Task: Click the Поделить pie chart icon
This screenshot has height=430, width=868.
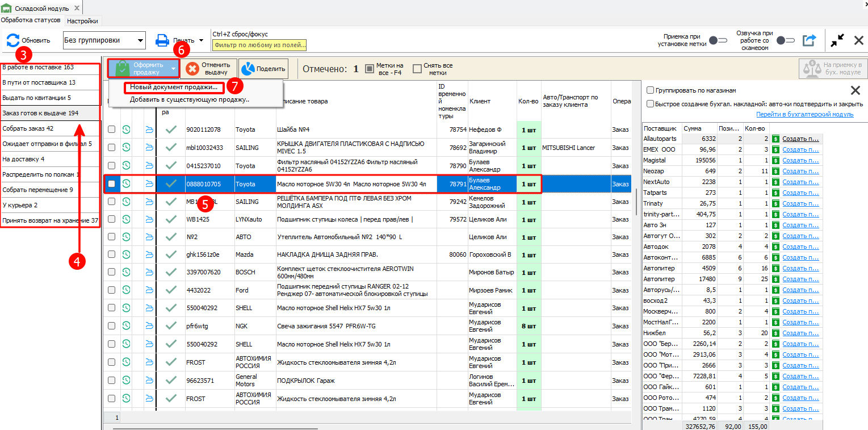Action: click(248, 69)
